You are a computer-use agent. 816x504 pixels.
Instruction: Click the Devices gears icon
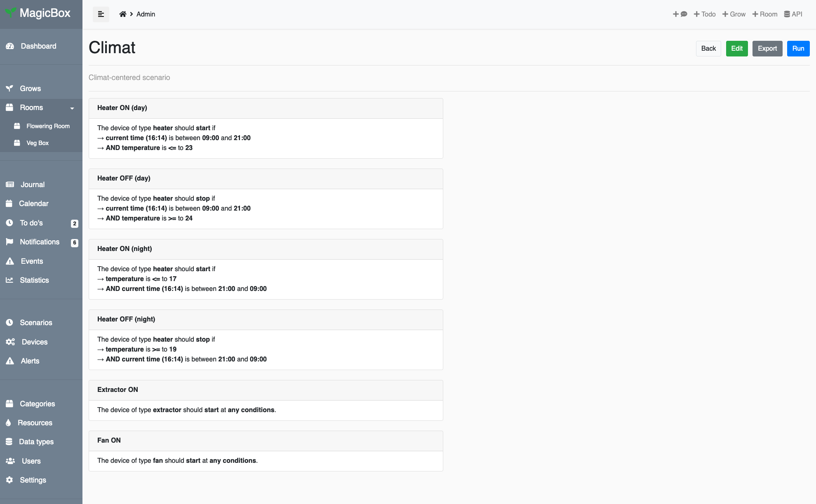coord(10,342)
